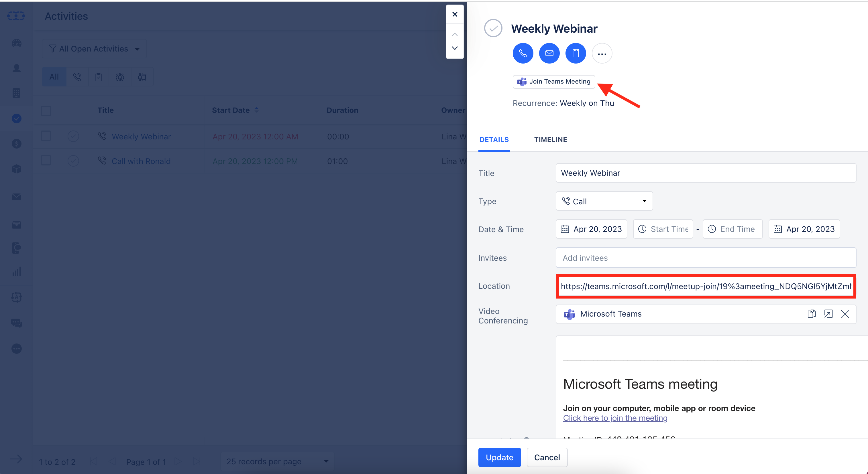Mark Weekly Webinar row as complete
This screenshot has height=474, width=868.
[73, 136]
